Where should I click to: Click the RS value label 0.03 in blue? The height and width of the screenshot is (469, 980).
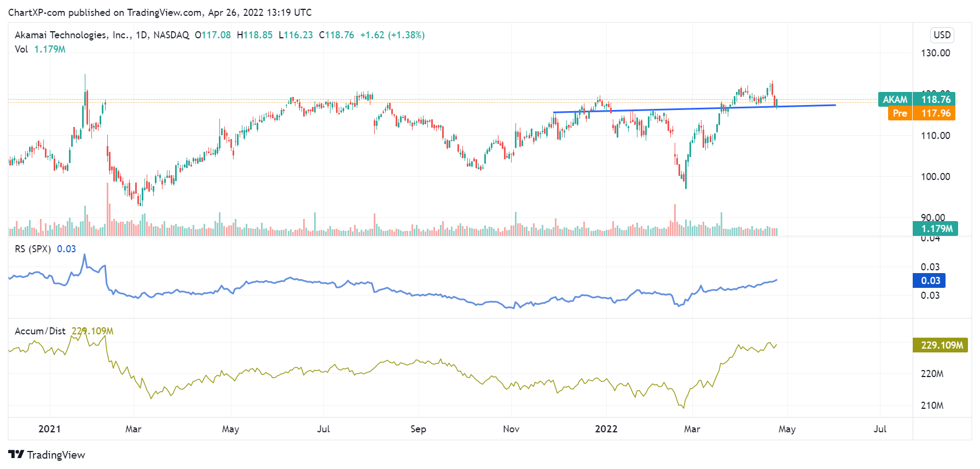929,281
